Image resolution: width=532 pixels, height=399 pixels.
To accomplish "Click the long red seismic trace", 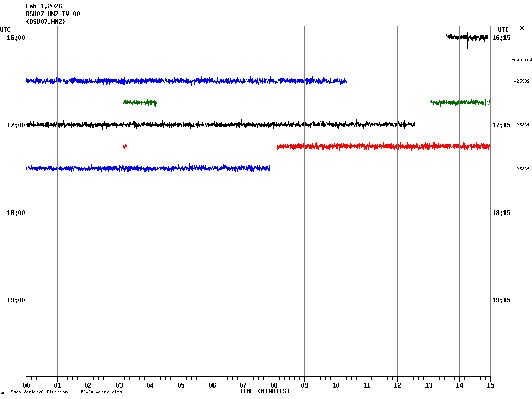I will 383,147.
